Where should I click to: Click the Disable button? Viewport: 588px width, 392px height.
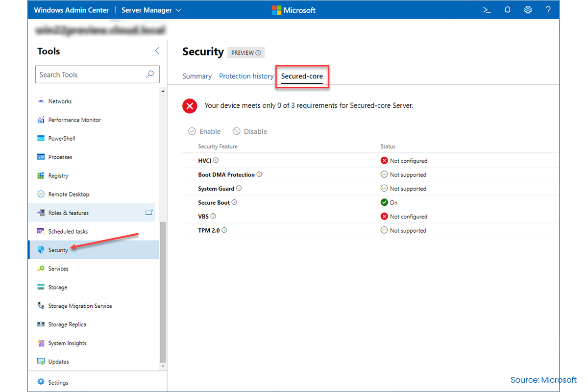250,131
